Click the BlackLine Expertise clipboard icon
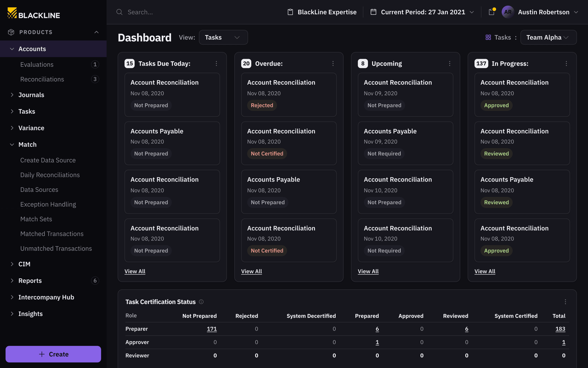 (x=290, y=12)
